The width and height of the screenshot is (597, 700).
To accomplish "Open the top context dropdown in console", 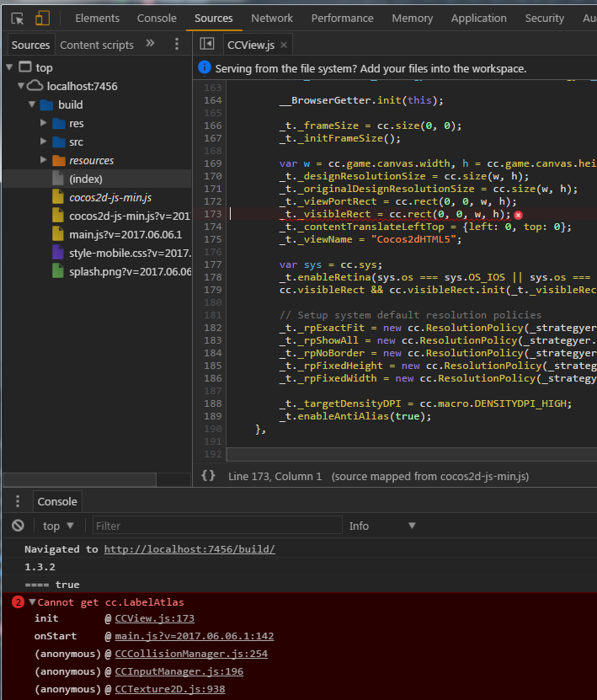I will click(x=58, y=526).
